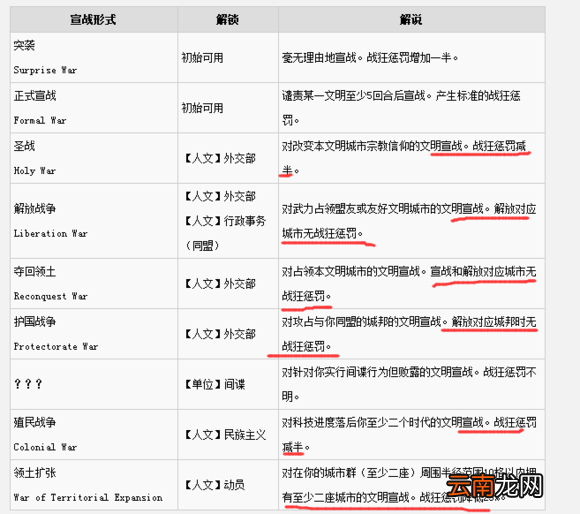The width and height of the screenshot is (580, 514).
Task: Click the 【人文】动员 unlock text
Action: [x=215, y=485]
